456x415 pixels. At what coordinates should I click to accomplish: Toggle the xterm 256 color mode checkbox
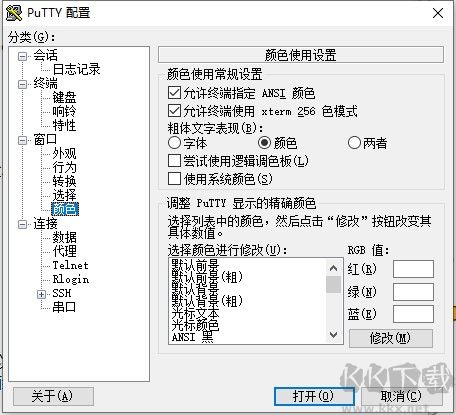coord(174,111)
